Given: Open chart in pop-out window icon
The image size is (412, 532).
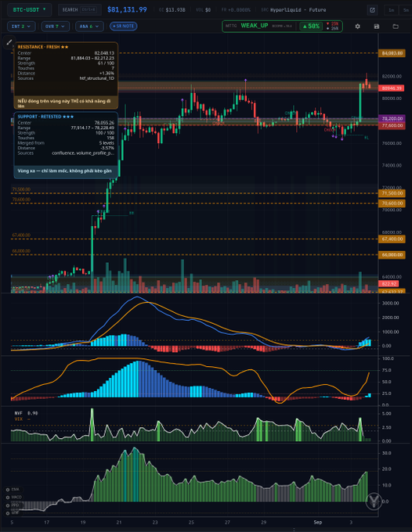Looking at the screenshot, I should click(x=373, y=10).
